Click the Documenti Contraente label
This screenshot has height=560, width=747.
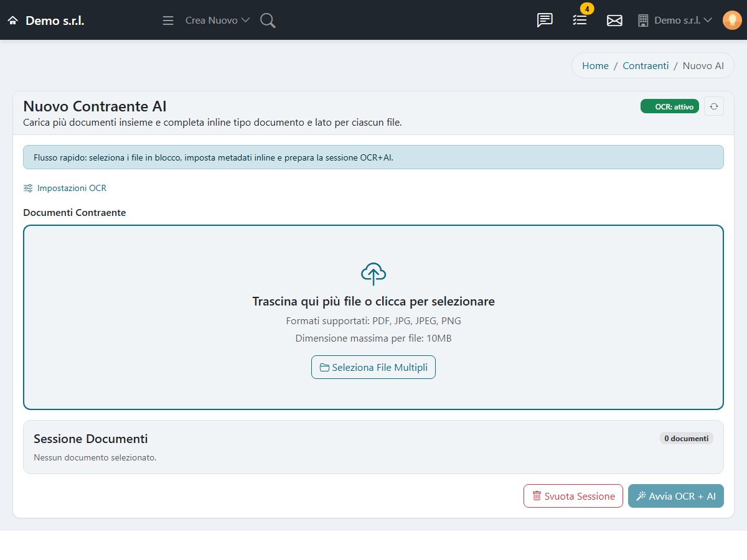tap(75, 213)
